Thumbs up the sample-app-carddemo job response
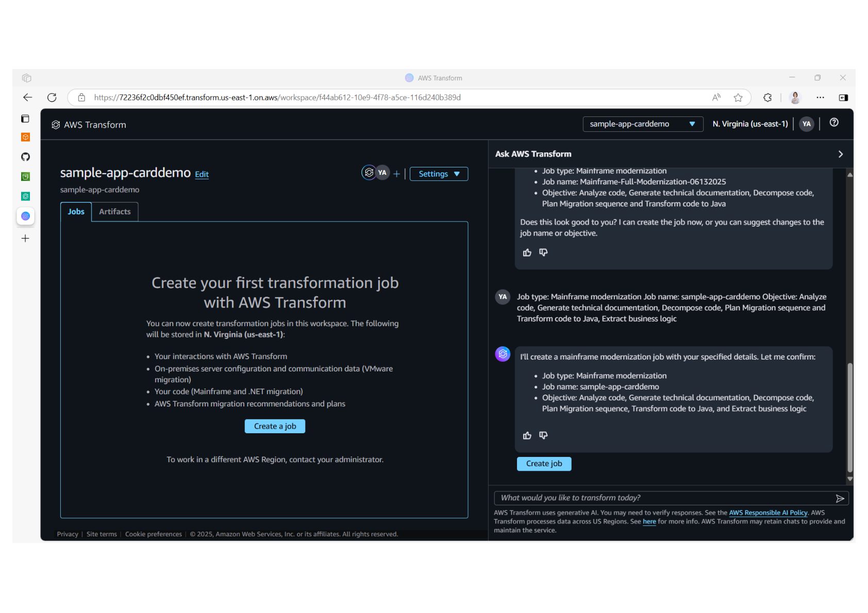 coord(527,435)
